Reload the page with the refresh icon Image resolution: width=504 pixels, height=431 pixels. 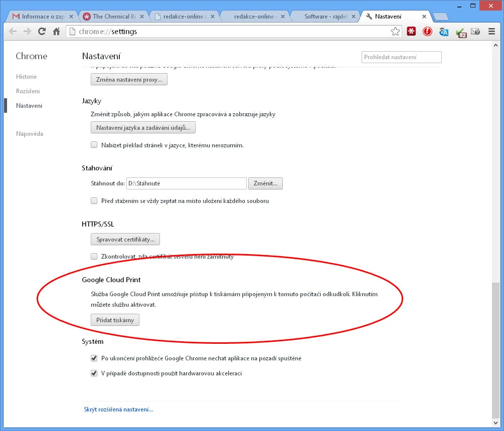pos(42,31)
